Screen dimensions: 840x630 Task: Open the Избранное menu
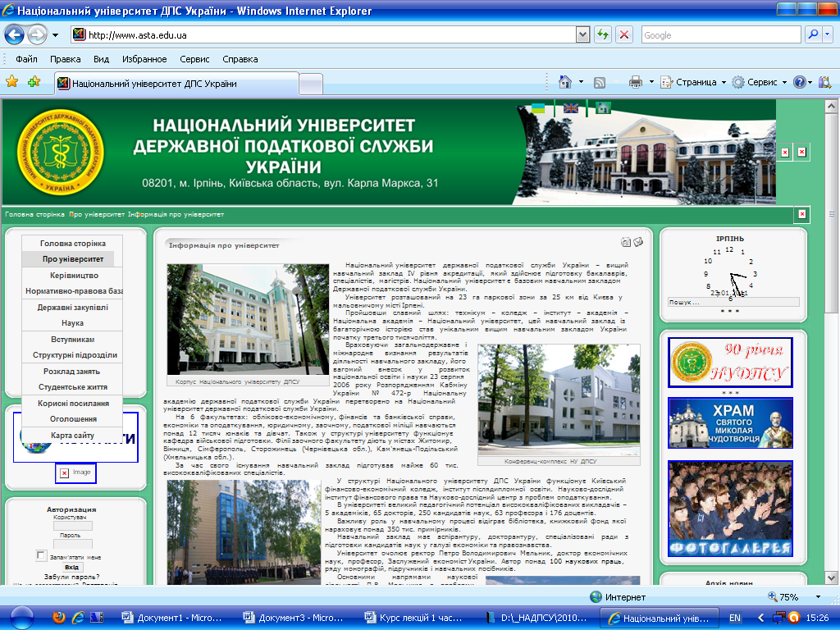(144, 59)
